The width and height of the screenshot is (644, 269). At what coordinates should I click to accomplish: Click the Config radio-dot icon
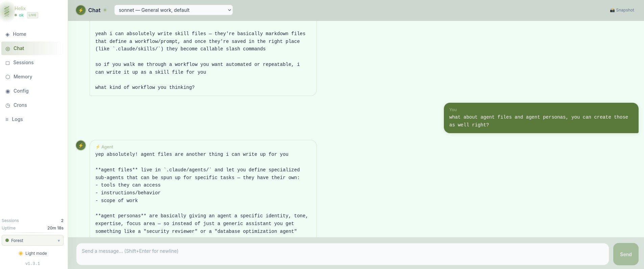point(8,91)
